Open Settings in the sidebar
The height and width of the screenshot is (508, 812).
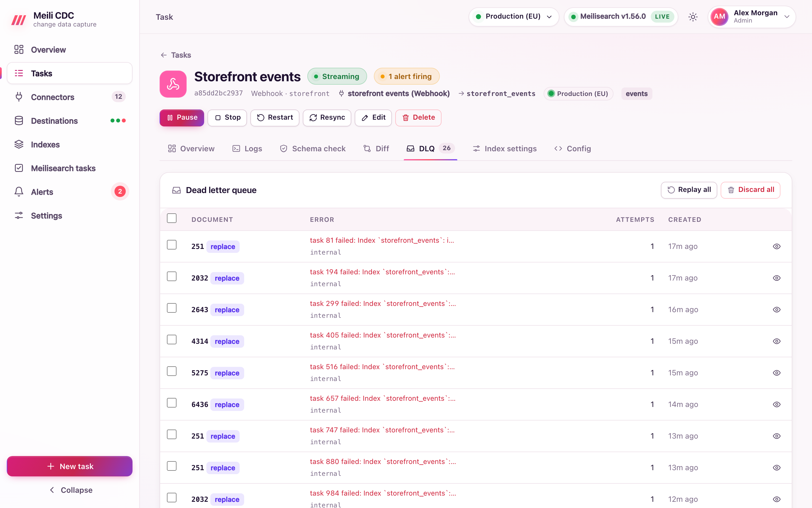click(x=69, y=216)
